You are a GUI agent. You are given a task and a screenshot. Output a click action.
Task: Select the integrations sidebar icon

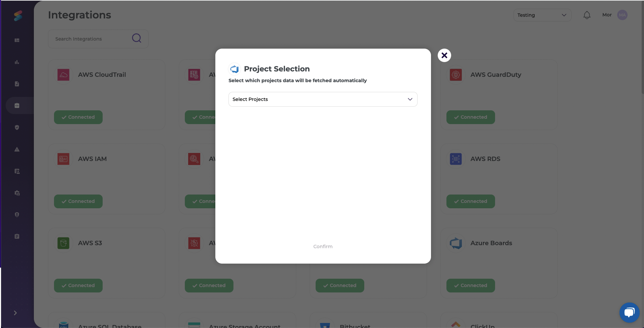[x=17, y=106]
